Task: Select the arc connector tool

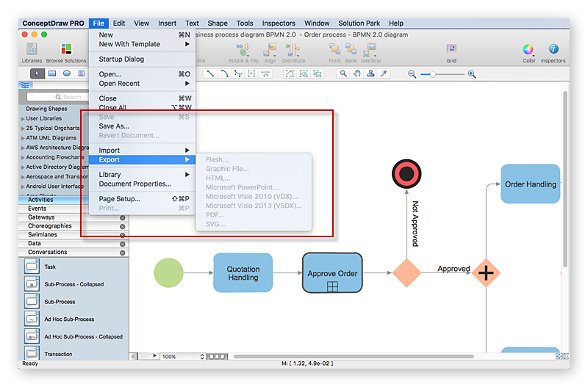Action: click(224, 73)
